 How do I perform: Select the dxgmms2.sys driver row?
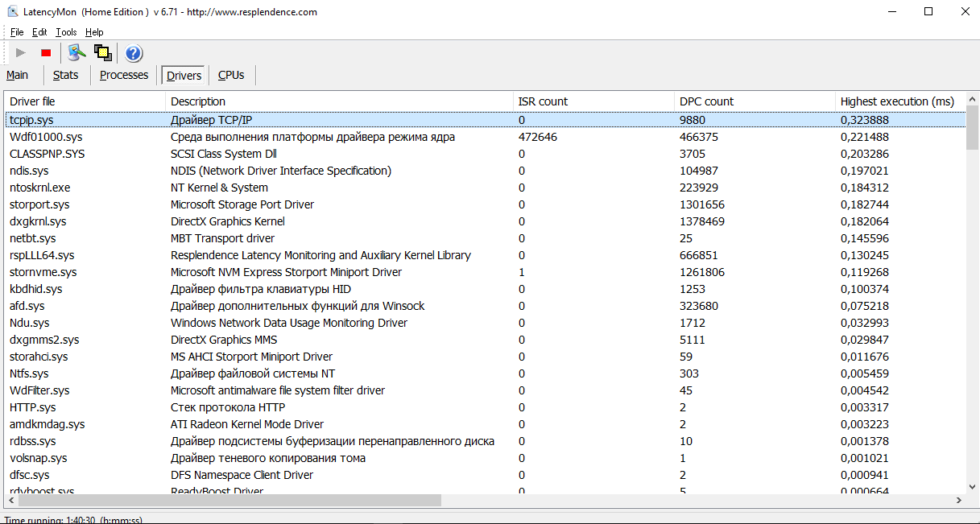coord(485,340)
